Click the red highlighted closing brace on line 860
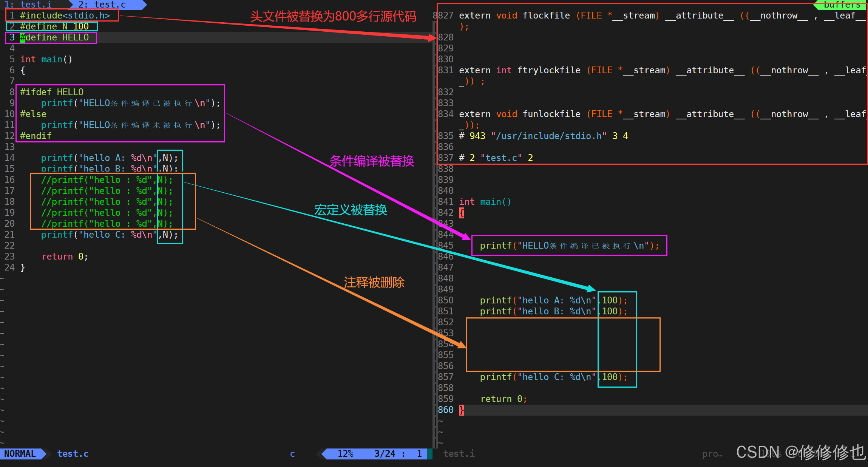Screen dimensions: 868x467 pyautogui.click(x=462, y=410)
